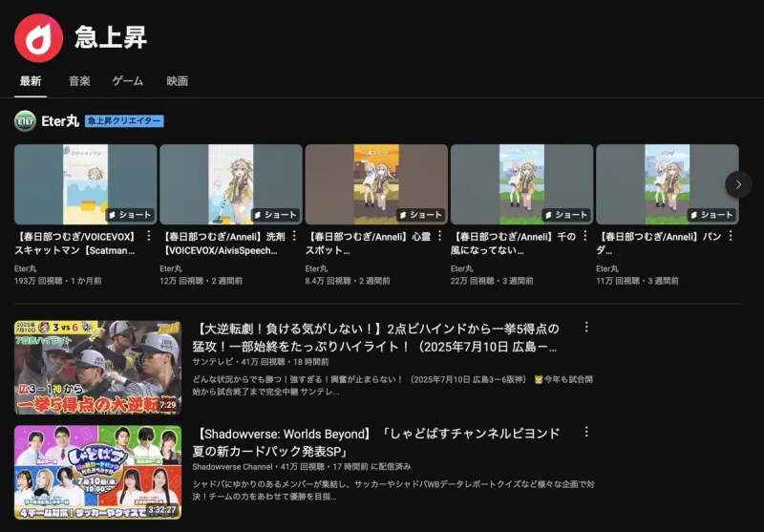
Task: Open title 【春日部つむぎ/VOICEVOX】スキャットマン
Action: point(75,244)
